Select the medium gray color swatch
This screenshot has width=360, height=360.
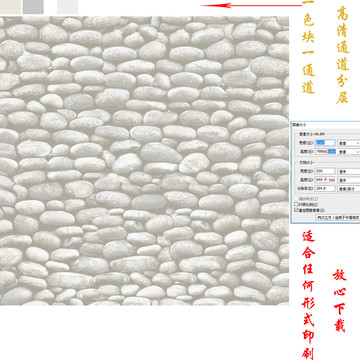[x=33, y=7]
